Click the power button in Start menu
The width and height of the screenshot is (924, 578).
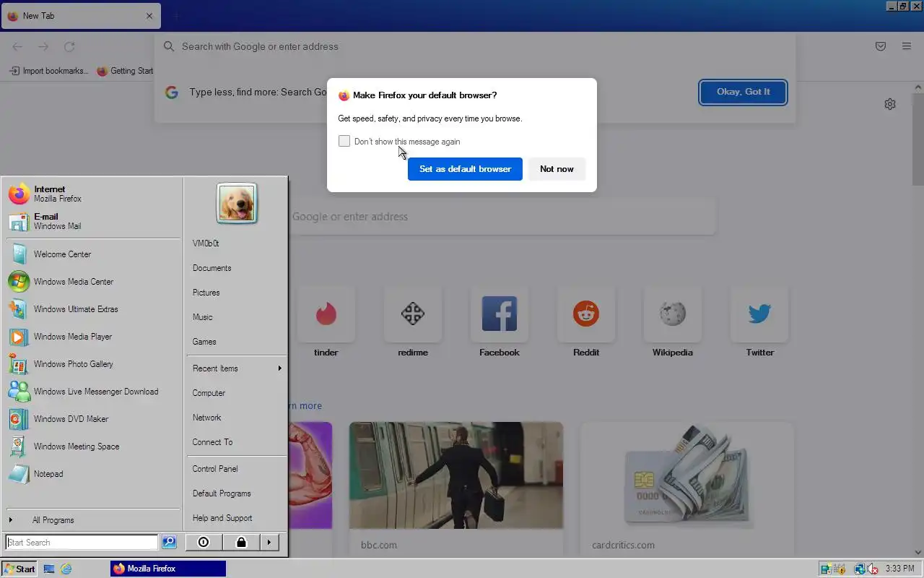[204, 542]
